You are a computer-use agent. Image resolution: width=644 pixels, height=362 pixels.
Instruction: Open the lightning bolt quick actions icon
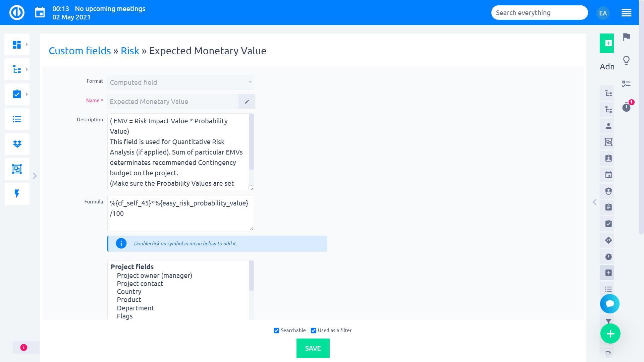point(17,194)
